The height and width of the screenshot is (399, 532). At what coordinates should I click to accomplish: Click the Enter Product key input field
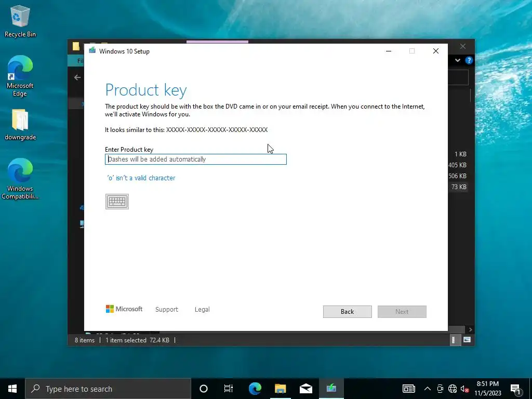[x=196, y=159]
